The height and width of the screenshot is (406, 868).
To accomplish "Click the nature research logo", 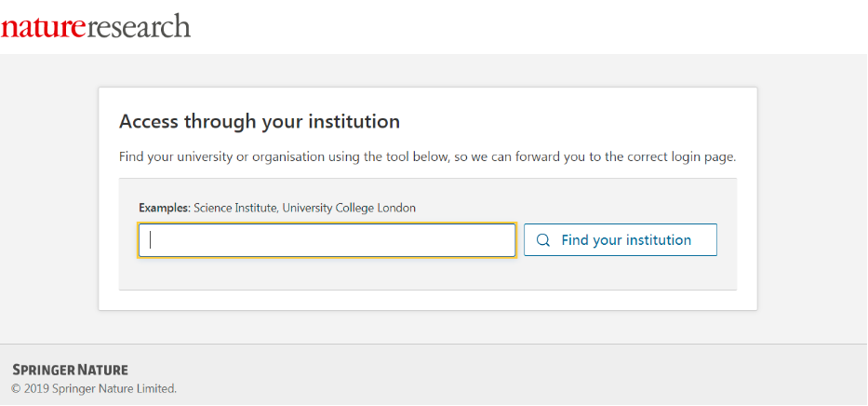I will point(96,26).
